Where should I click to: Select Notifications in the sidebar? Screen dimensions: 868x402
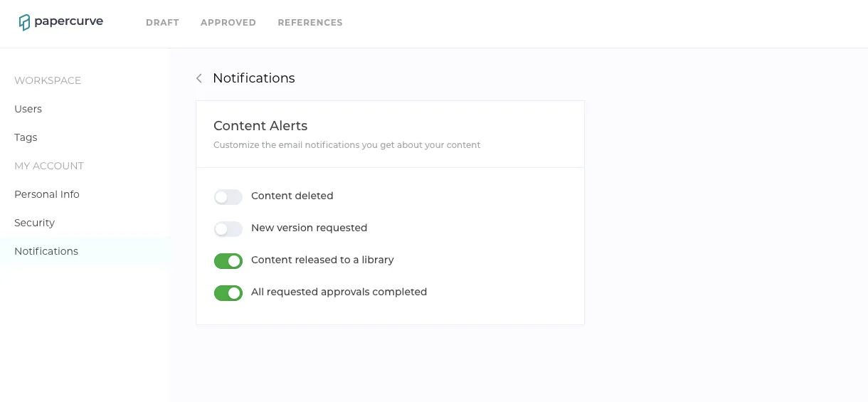[x=46, y=251]
